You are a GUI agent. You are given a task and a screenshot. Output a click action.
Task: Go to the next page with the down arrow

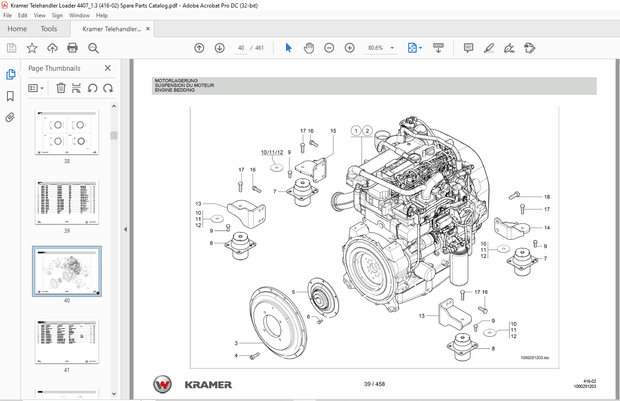point(219,48)
